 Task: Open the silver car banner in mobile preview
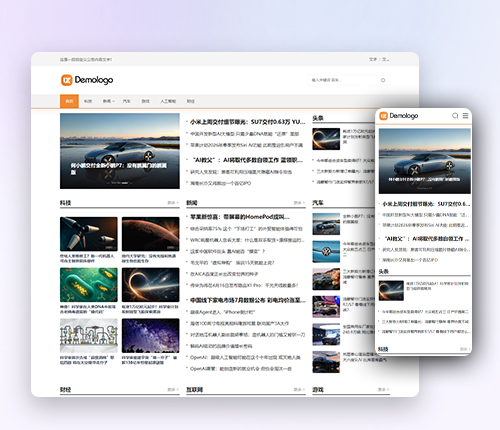click(x=425, y=161)
